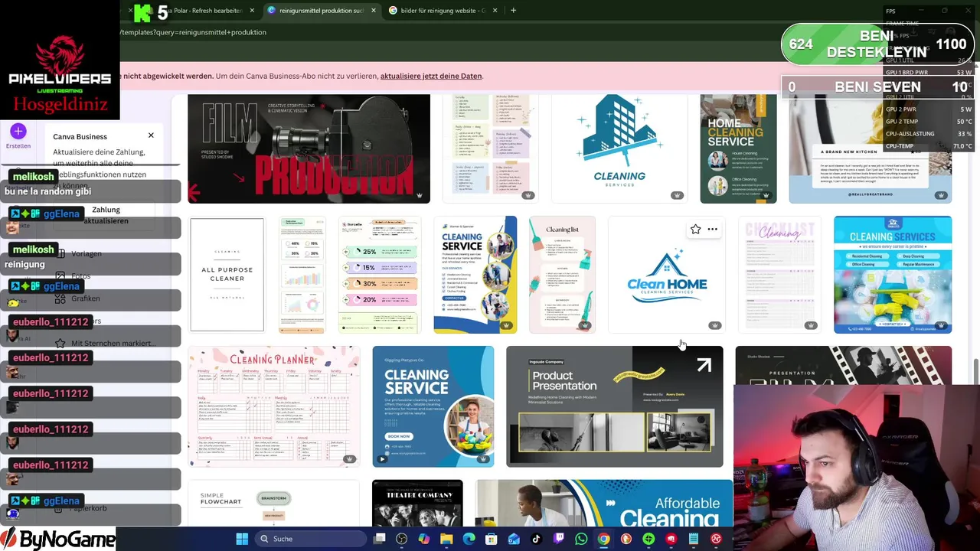Close the 'reinigungsmittel produktion' tab

[374, 11]
